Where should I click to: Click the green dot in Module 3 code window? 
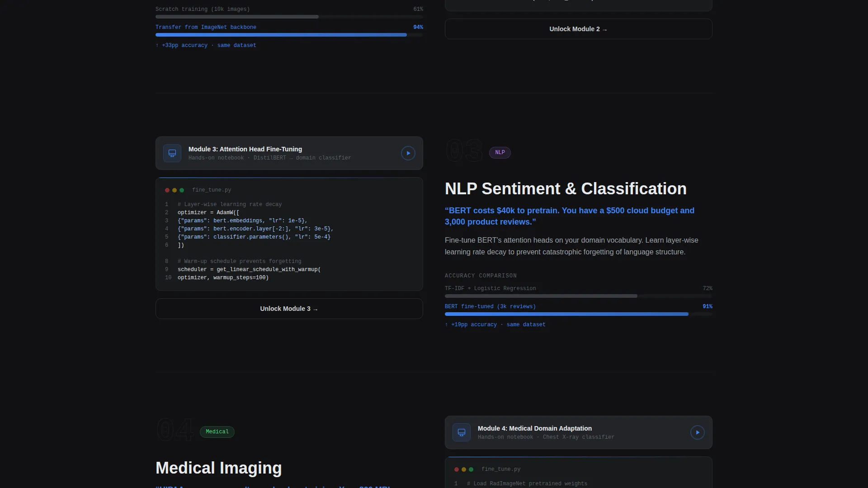(182, 190)
